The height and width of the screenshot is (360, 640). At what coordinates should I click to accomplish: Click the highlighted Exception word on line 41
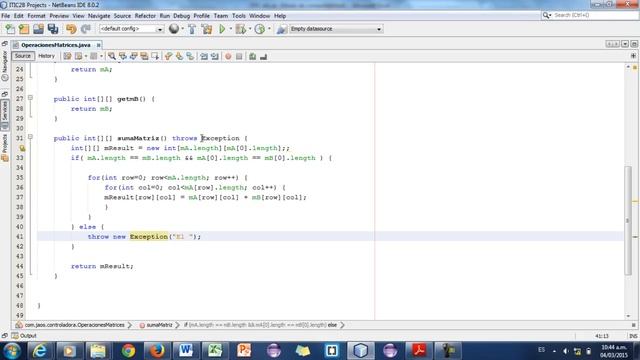149,237
